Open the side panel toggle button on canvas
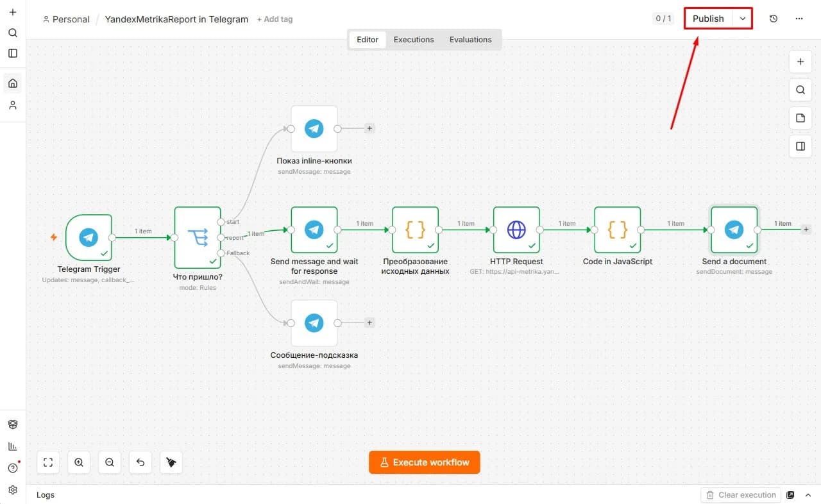Image resolution: width=821 pixels, height=504 pixels. click(800, 146)
